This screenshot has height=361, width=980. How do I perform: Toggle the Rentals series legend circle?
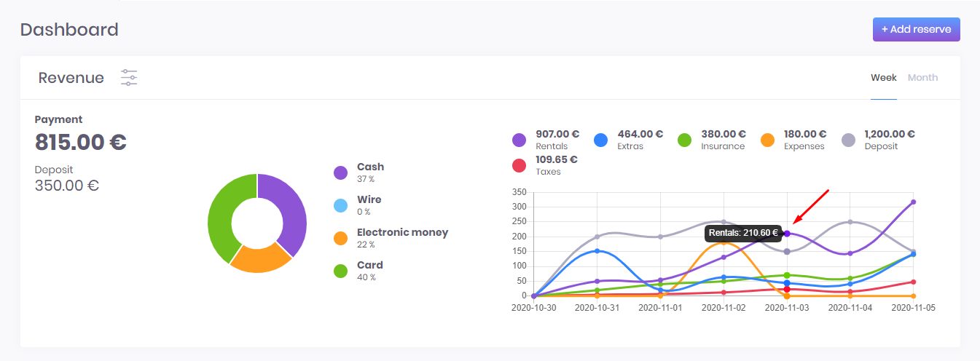pos(520,140)
